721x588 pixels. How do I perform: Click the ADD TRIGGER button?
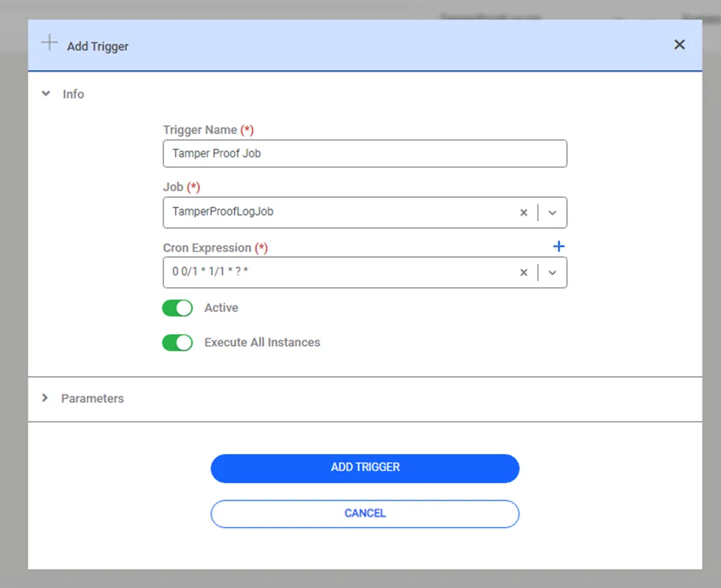[x=365, y=468]
